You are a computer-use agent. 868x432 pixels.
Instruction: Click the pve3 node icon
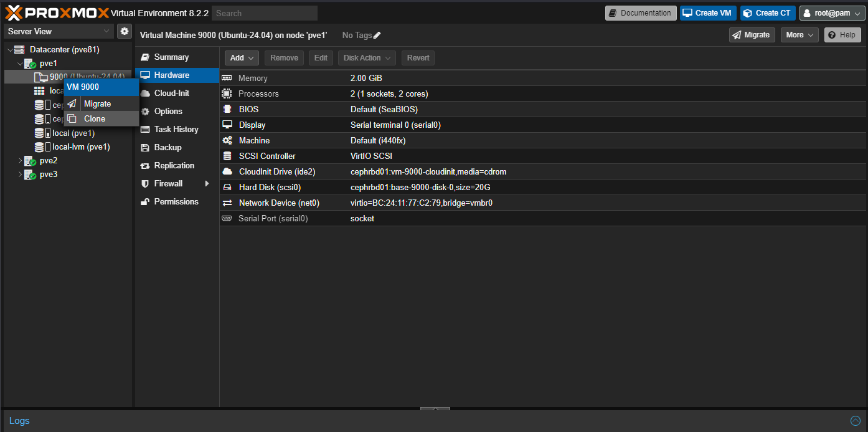click(30, 175)
